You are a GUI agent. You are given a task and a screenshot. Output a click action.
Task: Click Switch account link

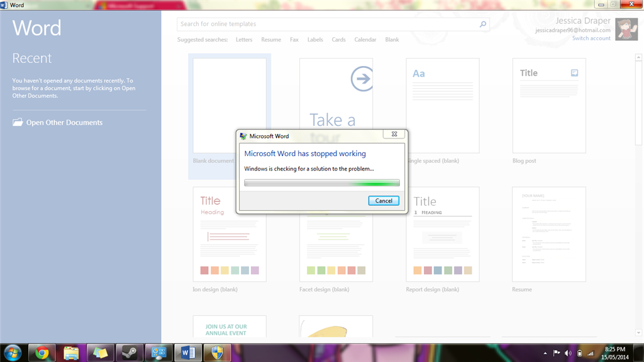pyautogui.click(x=591, y=38)
